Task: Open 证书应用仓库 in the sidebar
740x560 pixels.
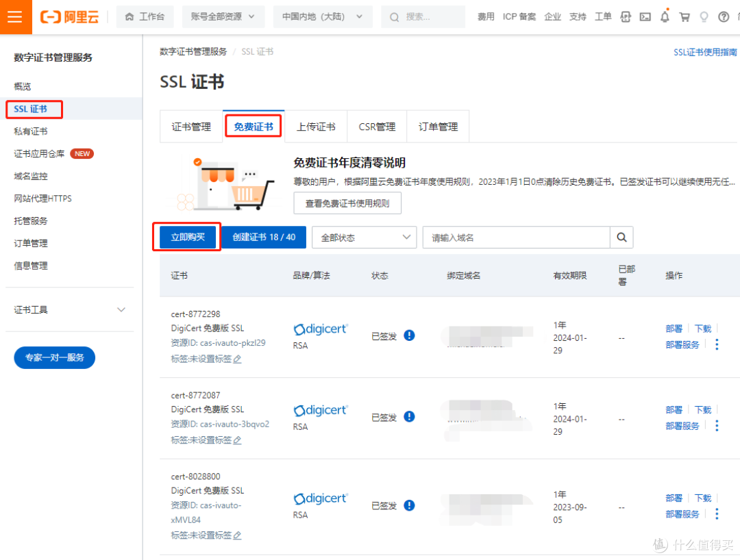Action: tap(39, 153)
